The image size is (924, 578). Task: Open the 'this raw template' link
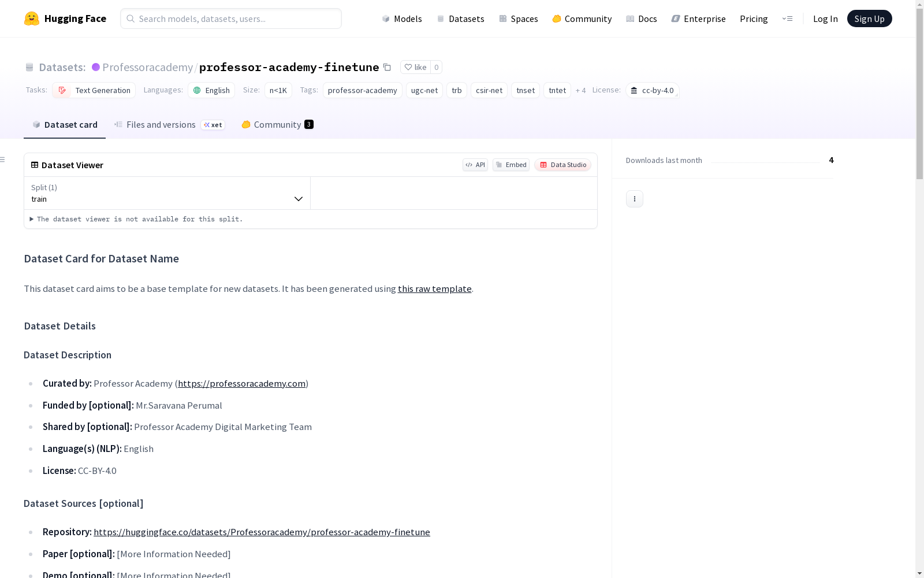pyautogui.click(x=435, y=289)
